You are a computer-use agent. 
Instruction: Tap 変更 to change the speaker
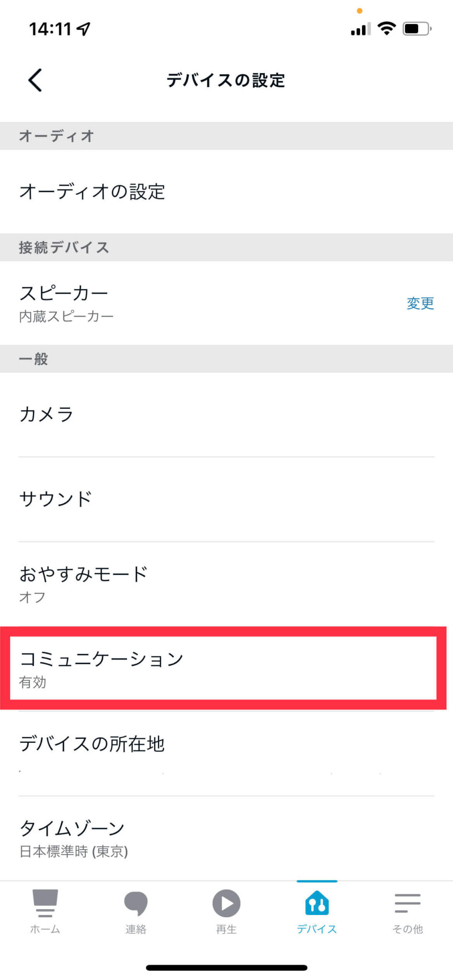(420, 303)
